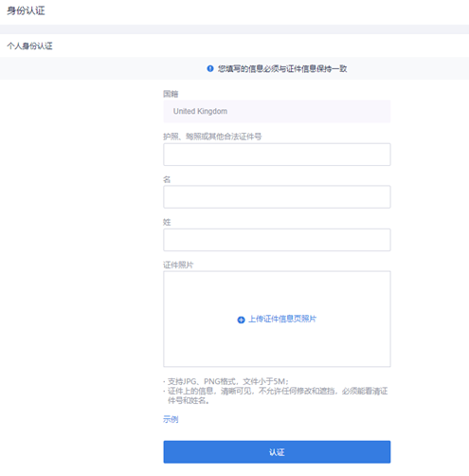Click the 姓 label above the last name box
The height and width of the screenshot is (476, 469).
167,222
